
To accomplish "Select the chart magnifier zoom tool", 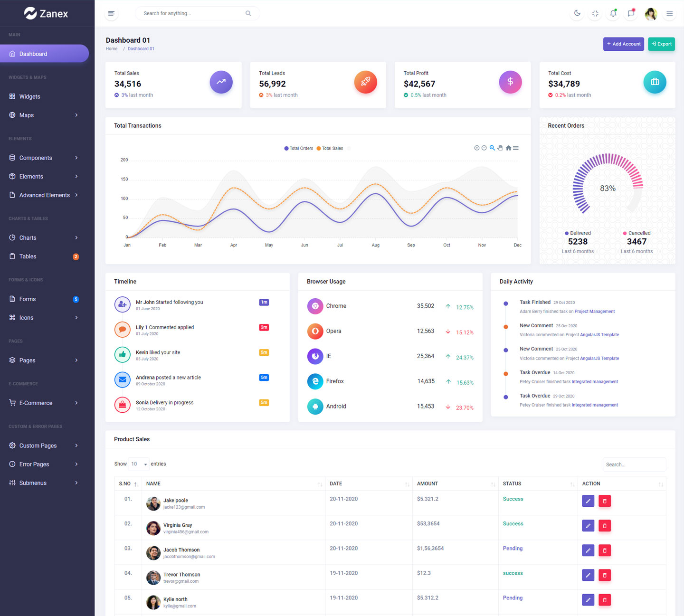I will pos(492,148).
